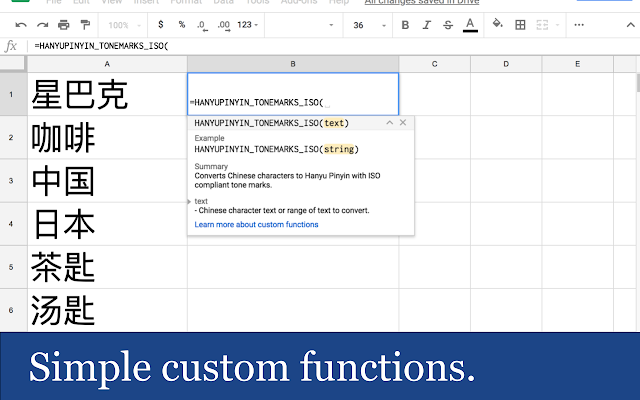Click the All changes saved in Drive link
Image resolution: width=640 pixels, height=400 pixels.
click(422, 2)
